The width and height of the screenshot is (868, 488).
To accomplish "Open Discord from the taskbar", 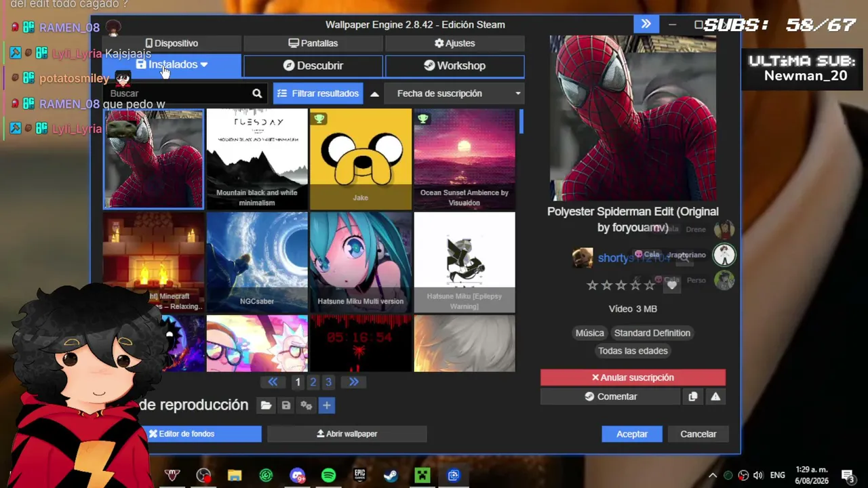I will coord(297,476).
